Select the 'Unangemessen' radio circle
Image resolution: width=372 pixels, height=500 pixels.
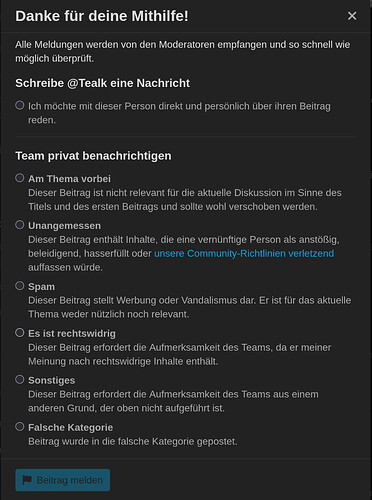tap(20, 225)
